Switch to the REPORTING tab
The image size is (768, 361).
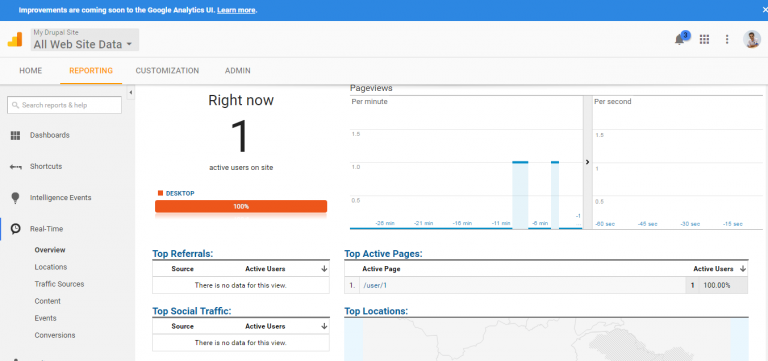[x=91, y=71]
